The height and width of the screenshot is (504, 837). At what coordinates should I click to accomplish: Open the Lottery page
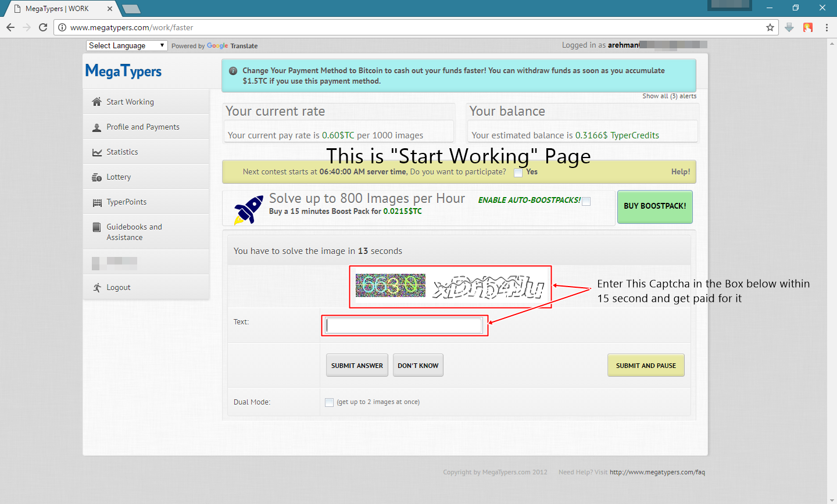tap(146, 177)
